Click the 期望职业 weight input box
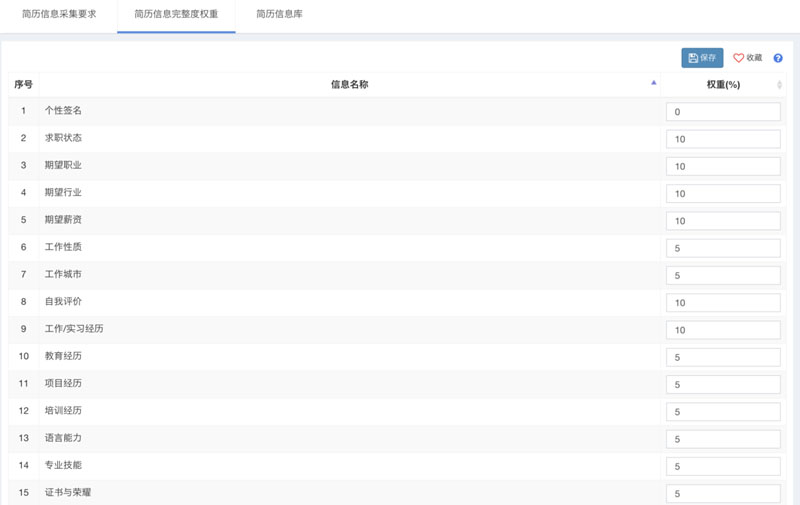The height and width of the screenshot is (505, 800). (723, 166)
